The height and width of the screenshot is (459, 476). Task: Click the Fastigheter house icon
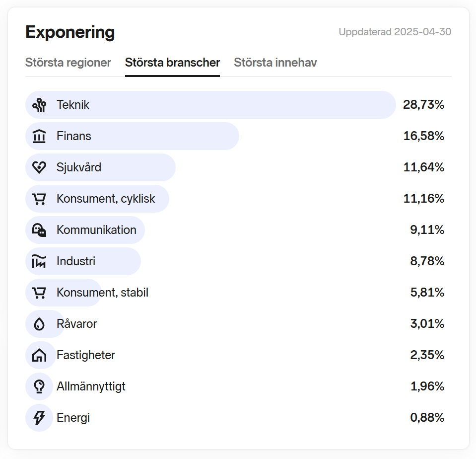click(x=39, y=355)
